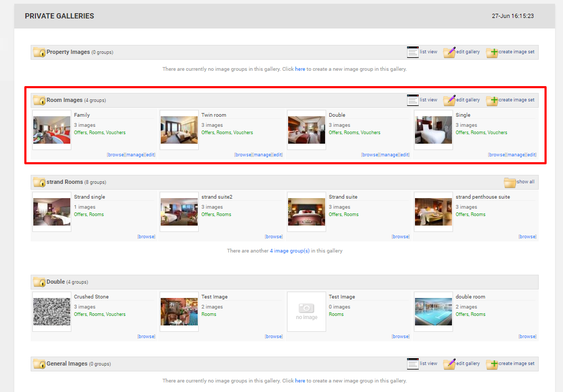
Task: Click the 'no image' placeholder thumbnail
Action: 307,312
